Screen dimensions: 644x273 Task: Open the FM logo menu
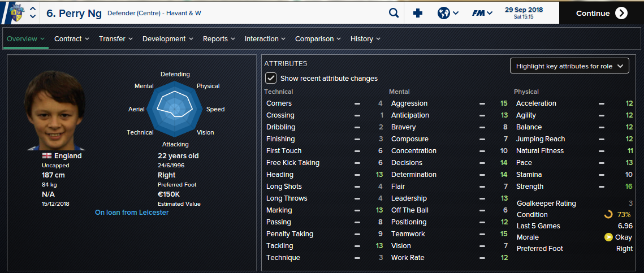[x=482, y=13]
